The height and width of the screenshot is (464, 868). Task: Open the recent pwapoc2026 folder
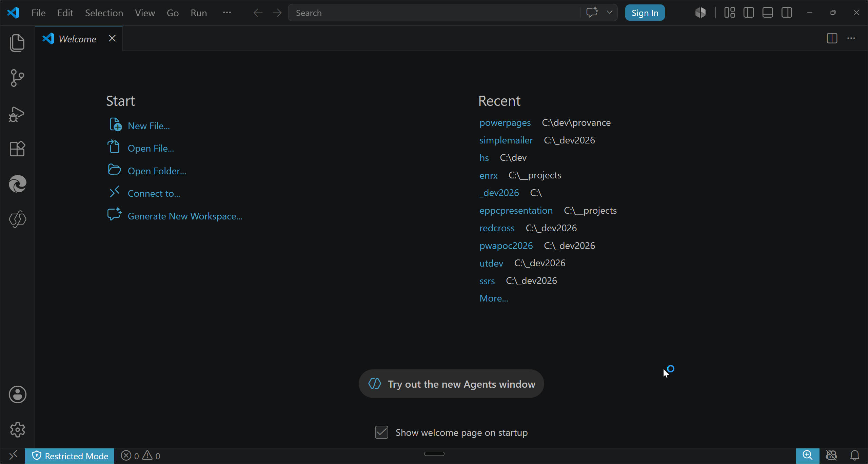click(506, 246)
